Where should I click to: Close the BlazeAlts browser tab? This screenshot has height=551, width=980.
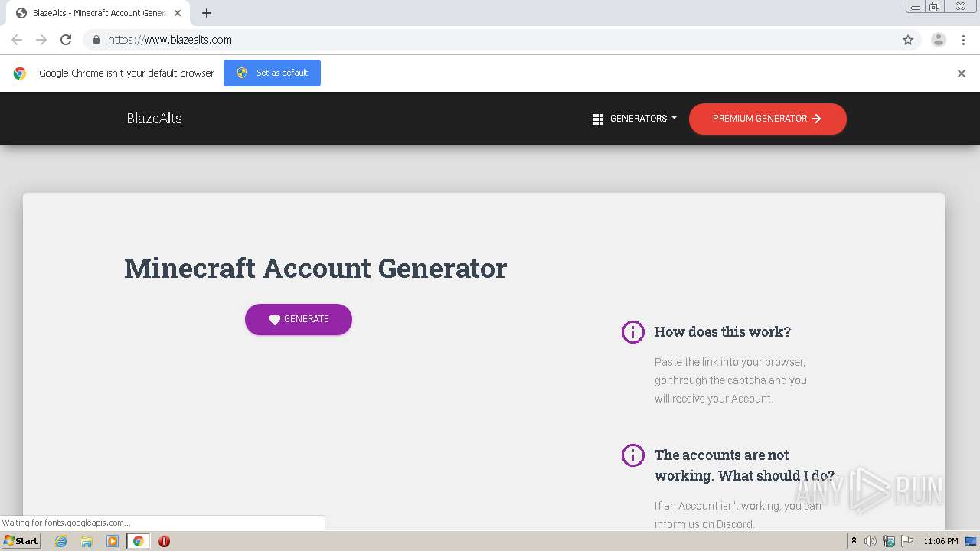pos(178,13)
